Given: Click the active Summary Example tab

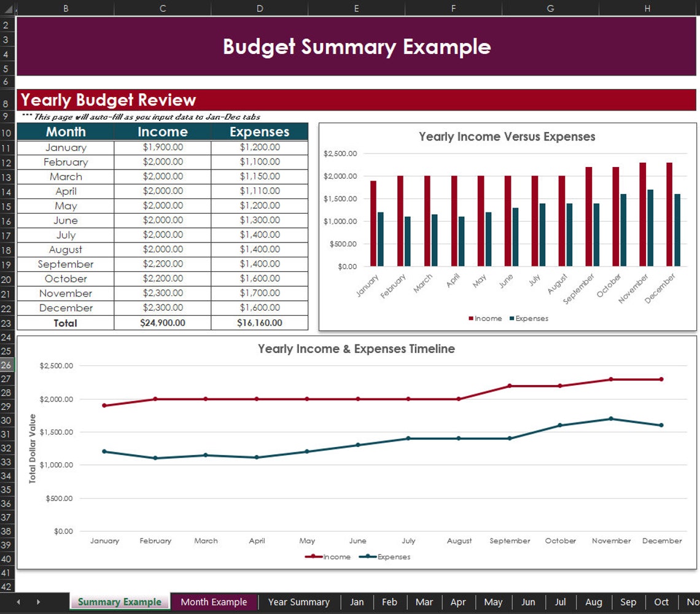Looking at the screenshot, I should (x=119, y=602).
